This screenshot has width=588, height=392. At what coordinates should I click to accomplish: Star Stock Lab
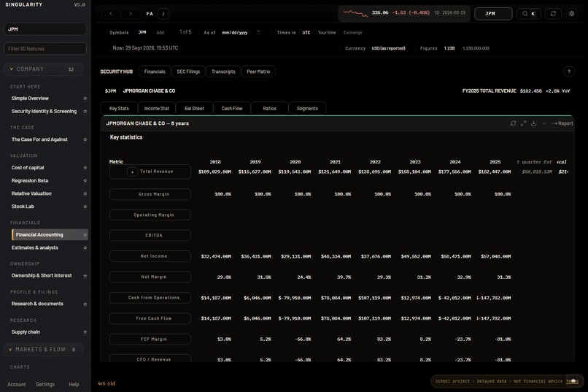[x=85, y=207]
